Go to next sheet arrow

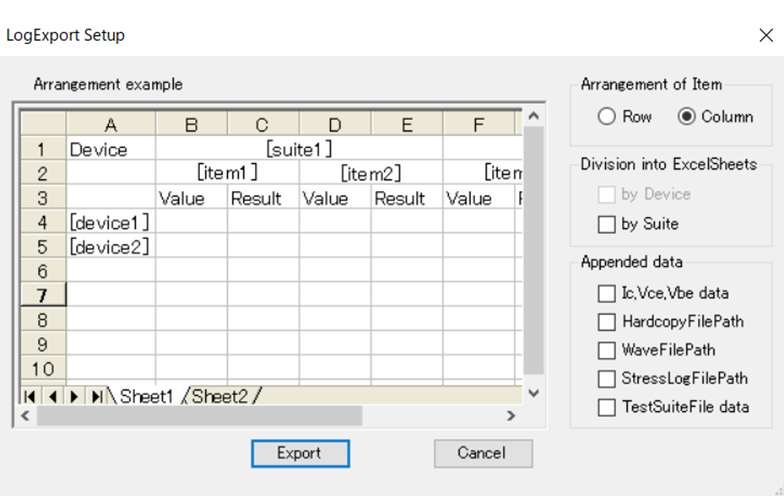coord(74,396)
